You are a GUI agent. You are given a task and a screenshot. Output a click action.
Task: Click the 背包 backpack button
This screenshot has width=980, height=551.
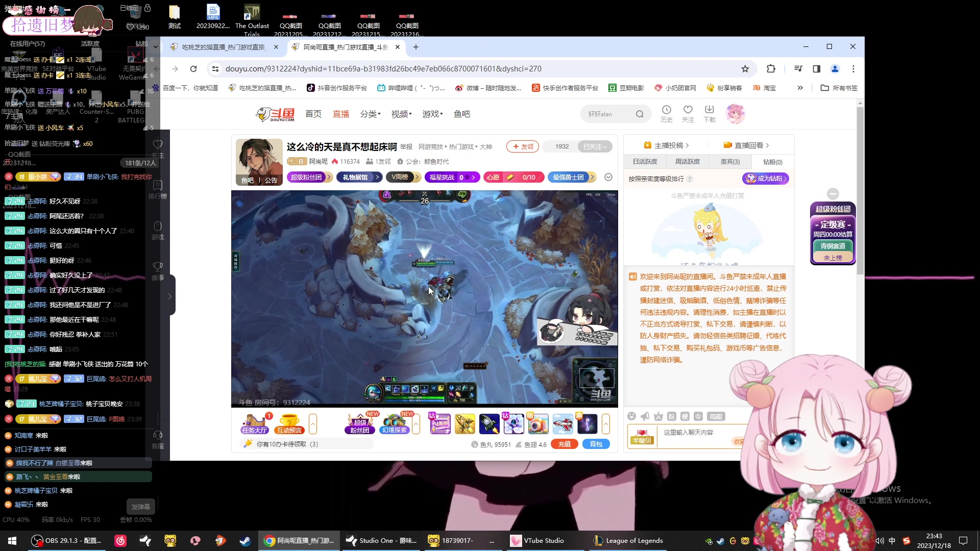pos(596,444)
